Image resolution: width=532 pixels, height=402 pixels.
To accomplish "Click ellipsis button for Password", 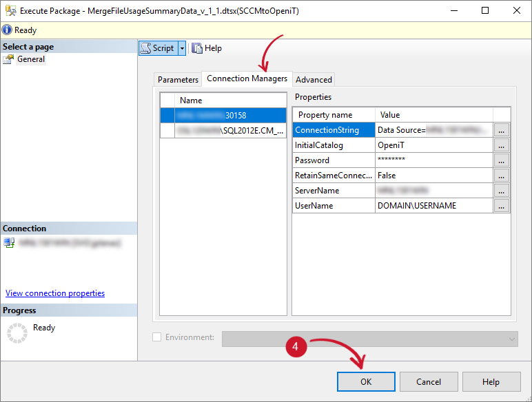I will tap(502, 160).
